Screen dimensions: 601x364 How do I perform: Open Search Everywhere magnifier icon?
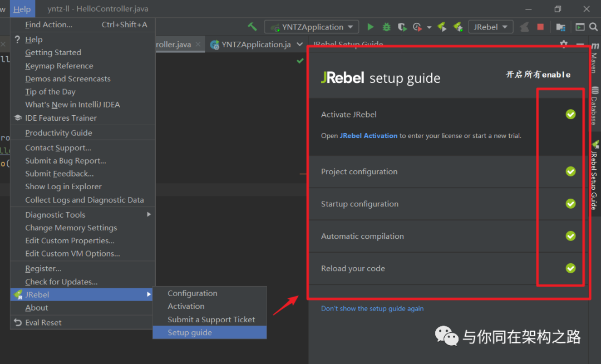point(593,27)
